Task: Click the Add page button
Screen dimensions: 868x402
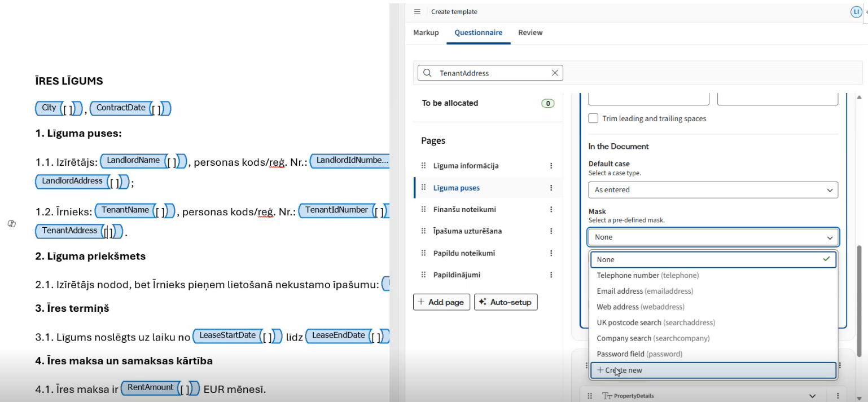Action: pos(441,302)
